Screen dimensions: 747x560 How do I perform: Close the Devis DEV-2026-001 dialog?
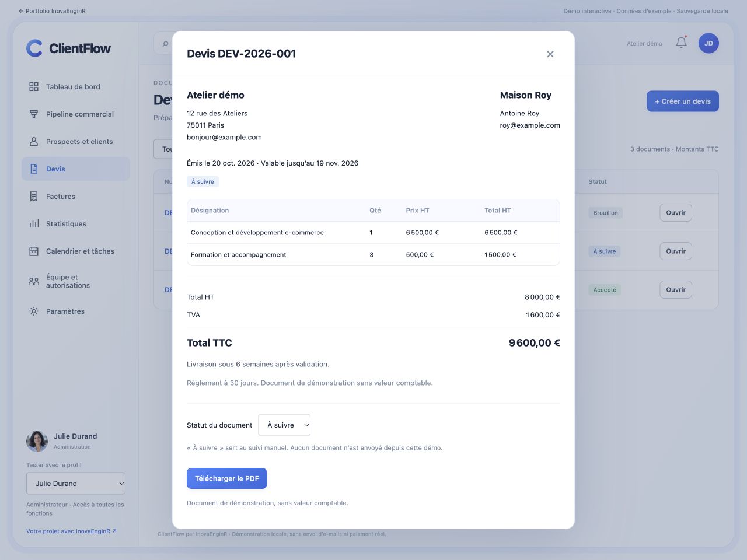[550, 54]
